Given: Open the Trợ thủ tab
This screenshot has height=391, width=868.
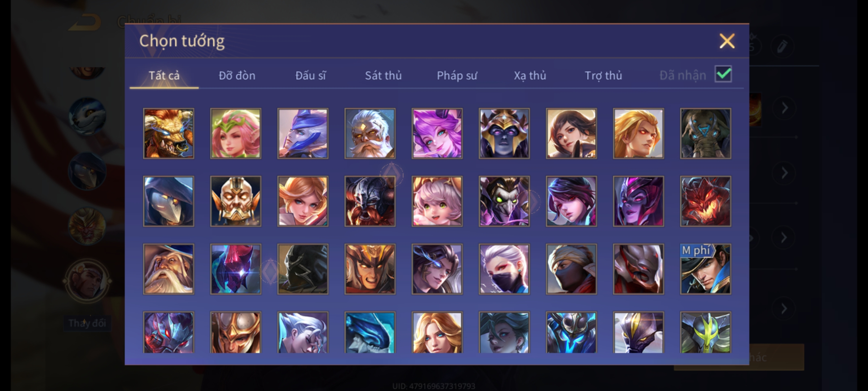Looking at the screenshot, I should click(x=603, y=75).
